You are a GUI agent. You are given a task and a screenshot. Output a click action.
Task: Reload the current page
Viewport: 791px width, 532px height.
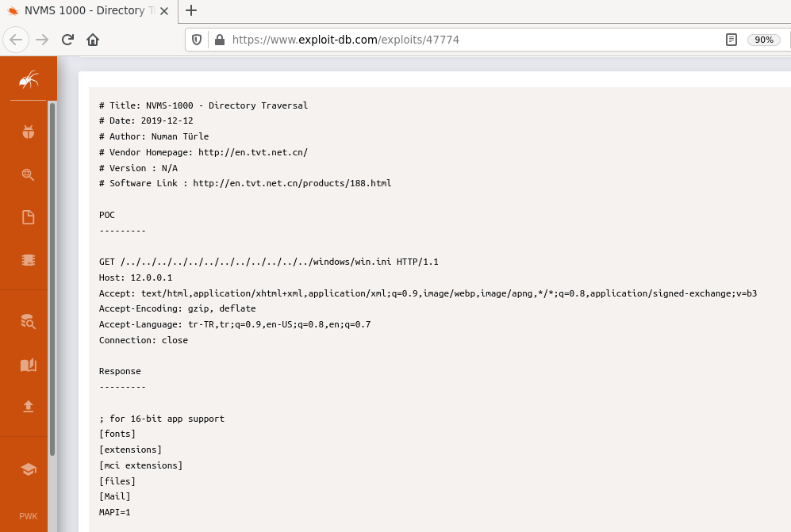(x=67, y=40)
